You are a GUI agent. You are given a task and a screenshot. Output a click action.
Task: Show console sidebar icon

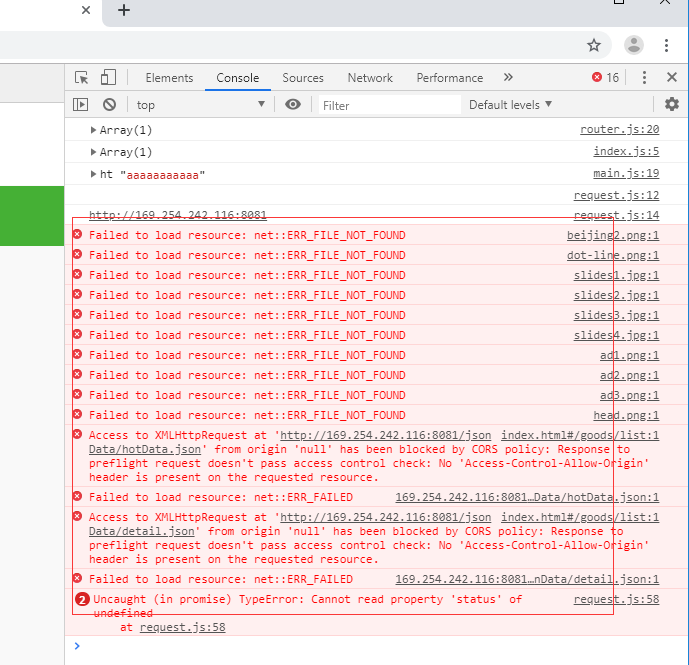point(80,105)
